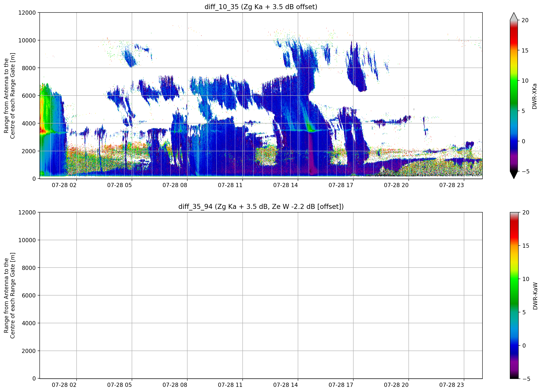This screenshot has height=392, width=542.
Task: Click the top plot x-axis label 07-28 23
Action: [x=452, y=185]
